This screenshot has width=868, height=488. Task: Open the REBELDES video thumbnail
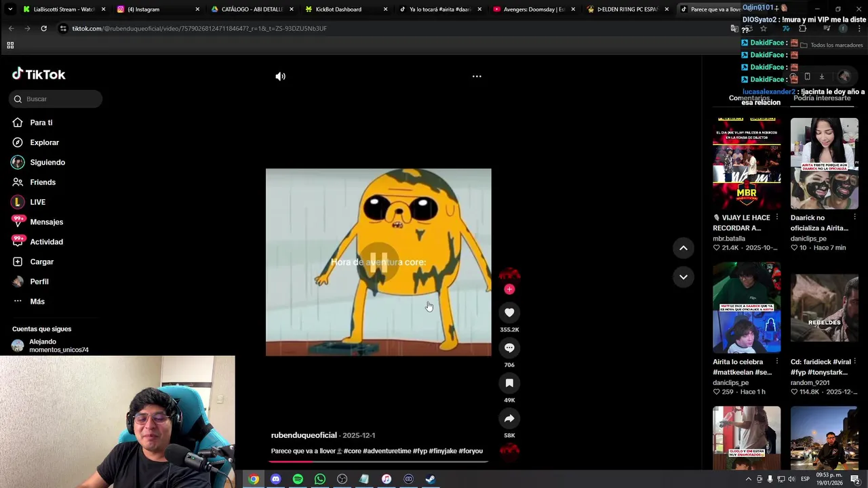[x=824, y=308]
